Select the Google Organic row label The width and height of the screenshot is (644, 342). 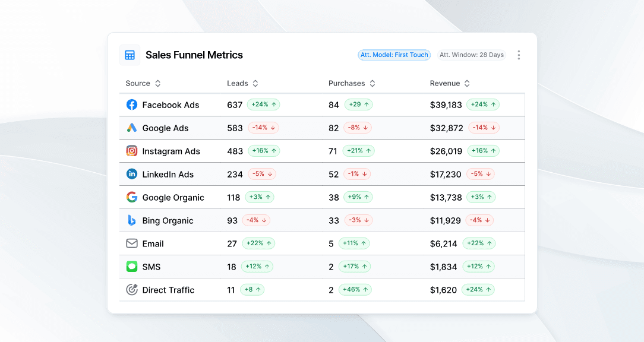tap(173, 198)
